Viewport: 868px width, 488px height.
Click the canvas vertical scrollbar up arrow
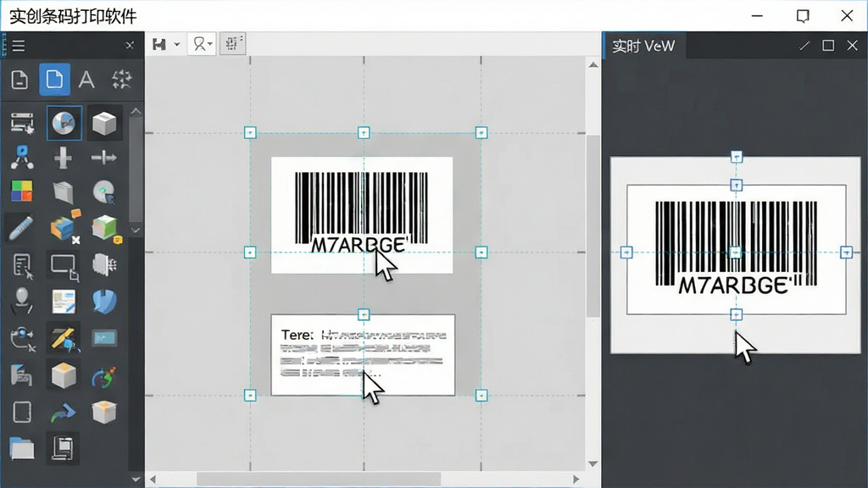pyautogui.click(x=593, y=64)
